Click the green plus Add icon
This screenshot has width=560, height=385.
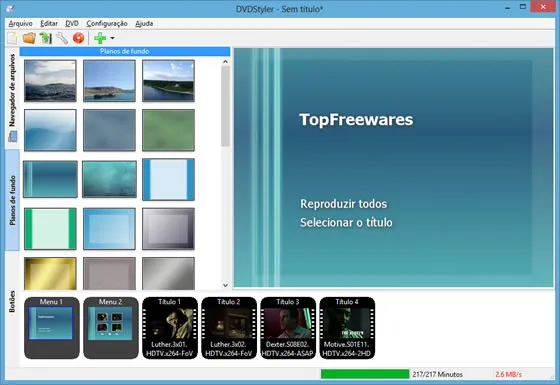[100, 38]
